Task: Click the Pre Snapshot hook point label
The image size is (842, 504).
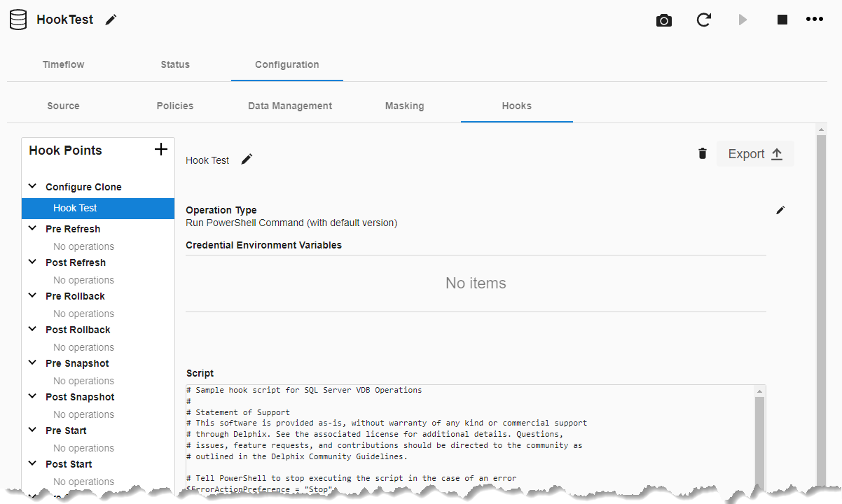Action: point(77,363)
